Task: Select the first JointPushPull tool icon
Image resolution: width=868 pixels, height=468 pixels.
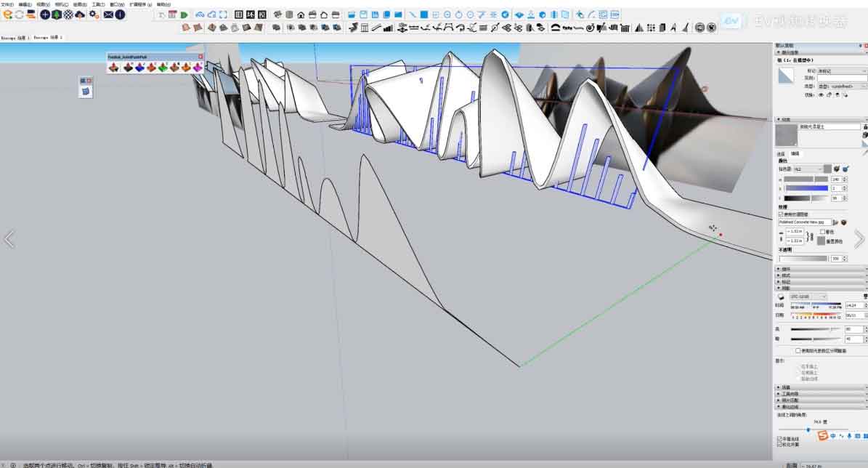Action: pos(115,68)
